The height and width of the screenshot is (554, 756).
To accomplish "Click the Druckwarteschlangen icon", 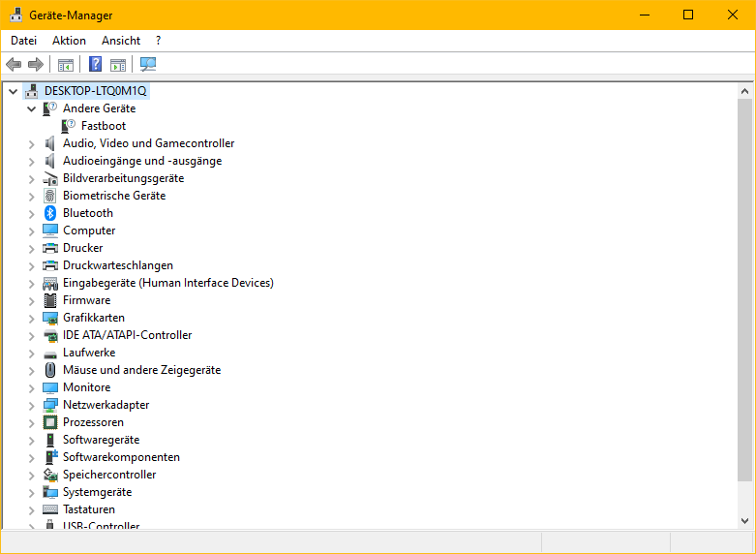I will click(50, 265).
